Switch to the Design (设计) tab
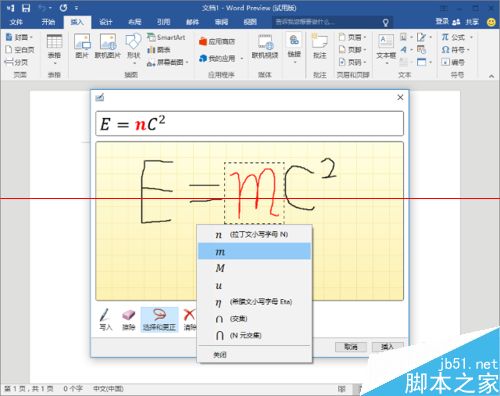500x396 pixels. coord(106,22)
